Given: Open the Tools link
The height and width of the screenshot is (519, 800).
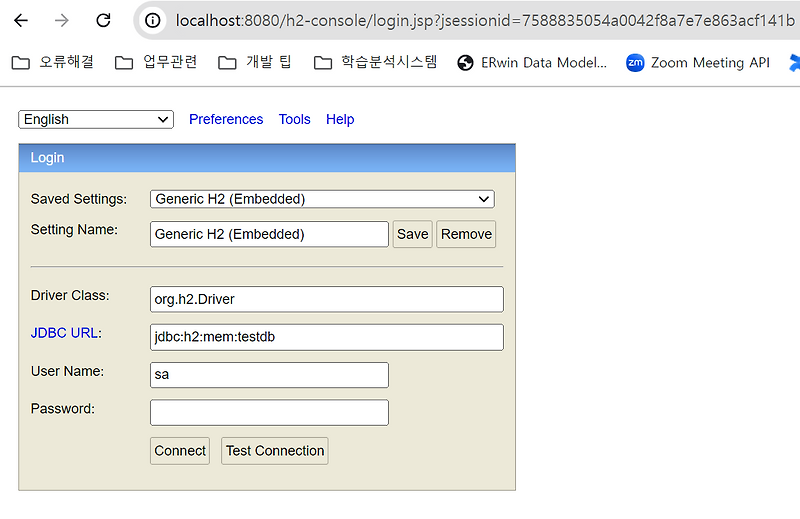Looking at the screenshot, I should 294,119.
